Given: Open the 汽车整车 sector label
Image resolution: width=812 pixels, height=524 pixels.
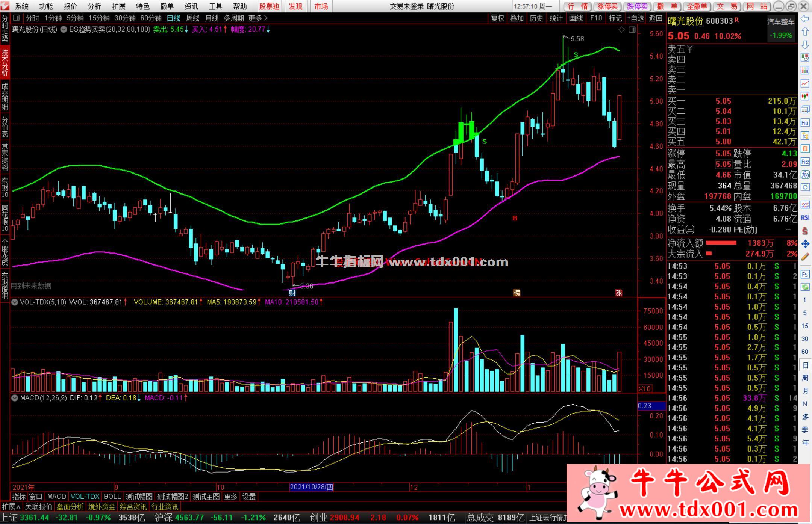Looking at the screenshot, I should coord(781,22).
